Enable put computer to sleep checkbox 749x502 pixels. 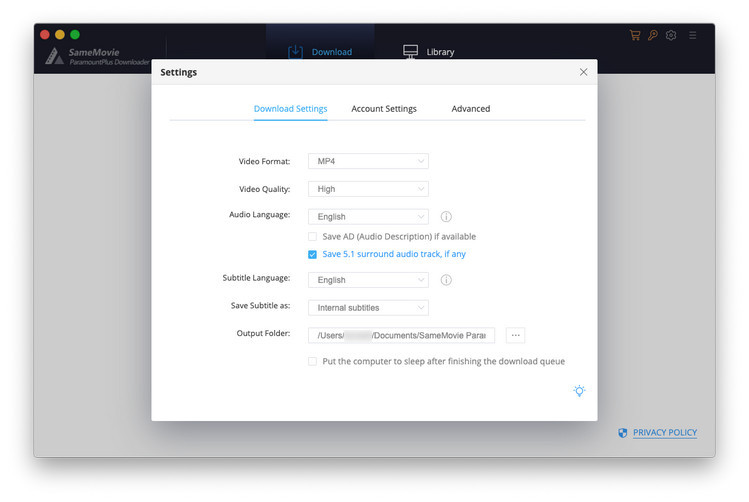point(313,361)
